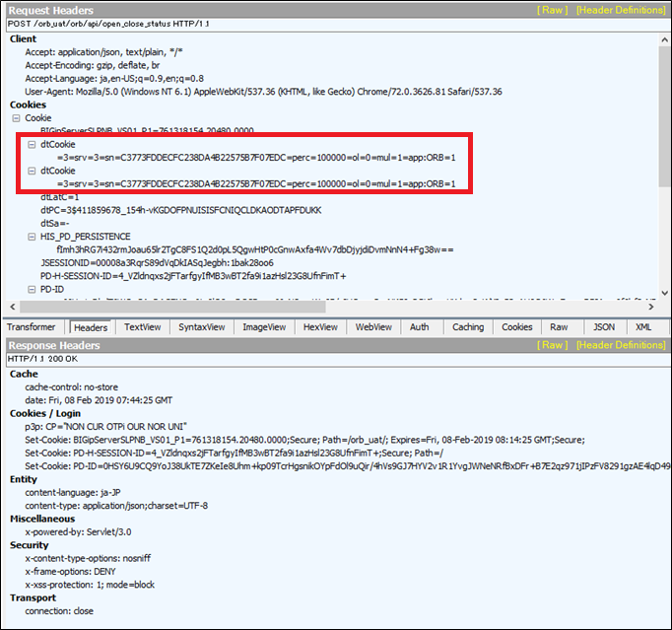The width and height of the screenshot is (672, 630).
Task: Click the horizontal scrollbar right arrow
Action: pos(649,307)
